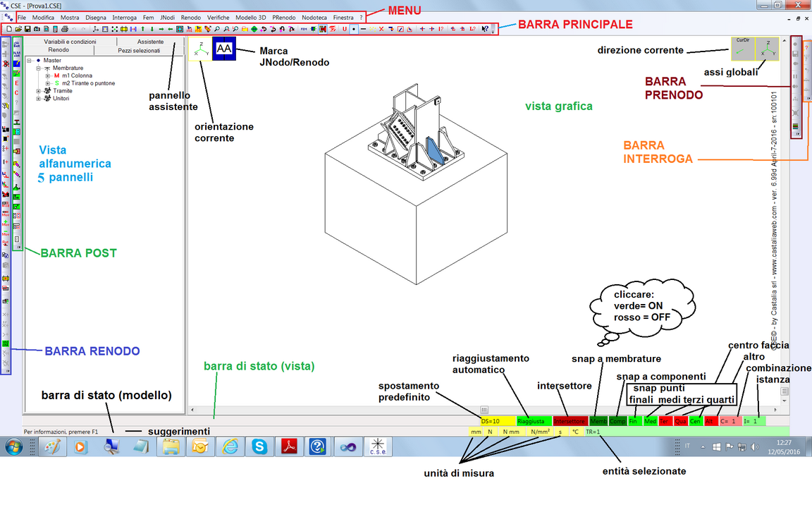Open Skype from the Windows taskbar
The height and width of the screenshot is (505, 812).
click(x=259, y=446)
